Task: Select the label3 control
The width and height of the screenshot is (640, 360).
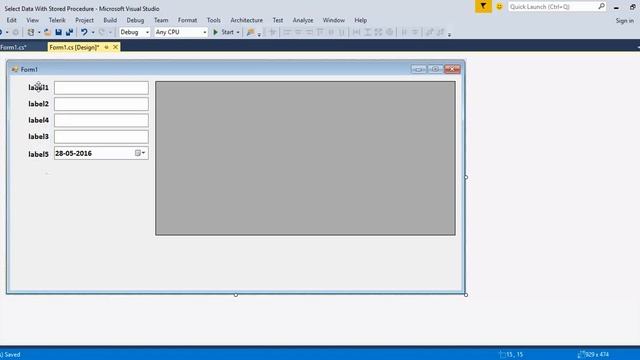Action: tap(38, 136)
